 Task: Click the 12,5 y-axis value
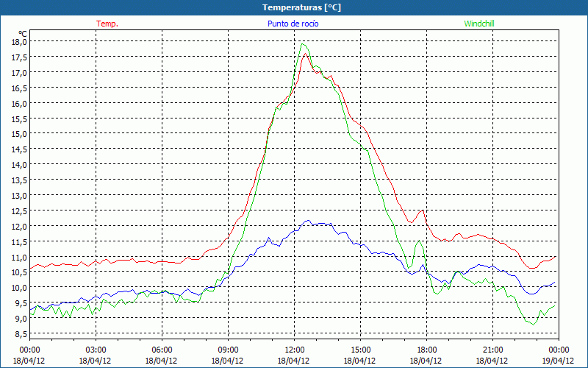pos(21,210)
